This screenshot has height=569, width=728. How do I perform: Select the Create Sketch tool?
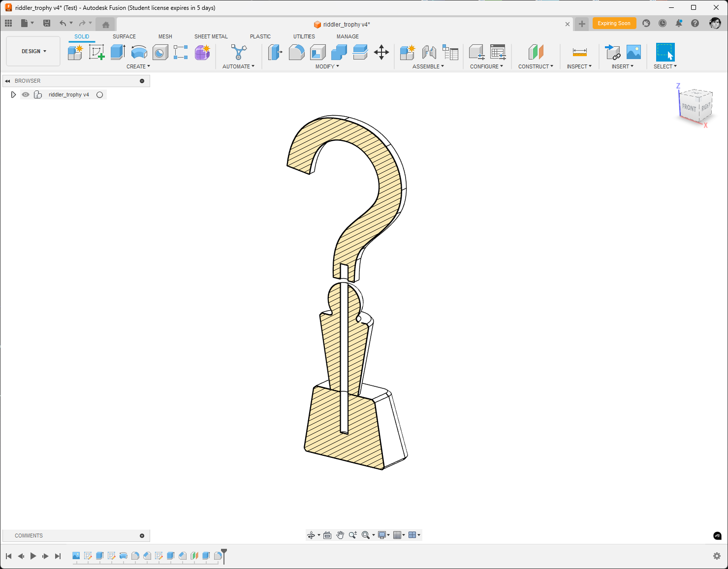96,52
